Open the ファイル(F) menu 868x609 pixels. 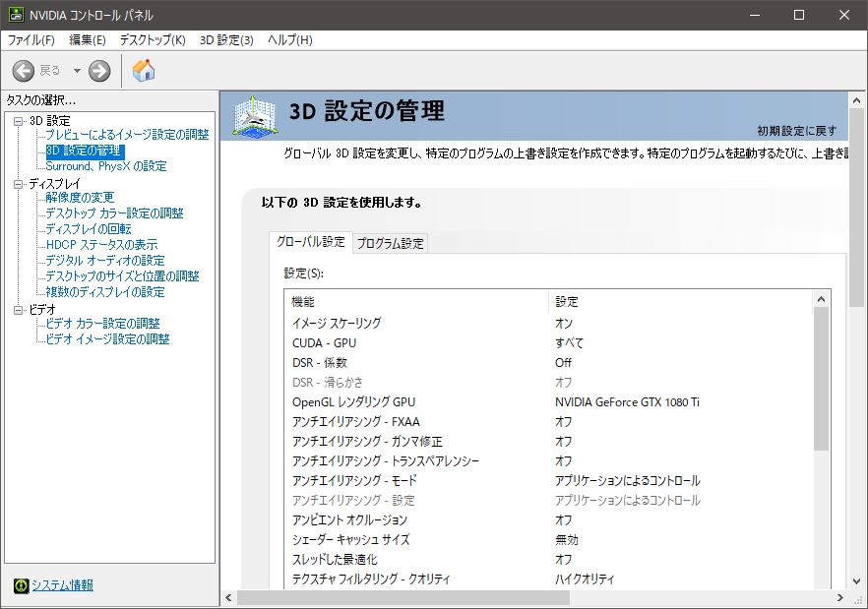(x=31, y=40)
